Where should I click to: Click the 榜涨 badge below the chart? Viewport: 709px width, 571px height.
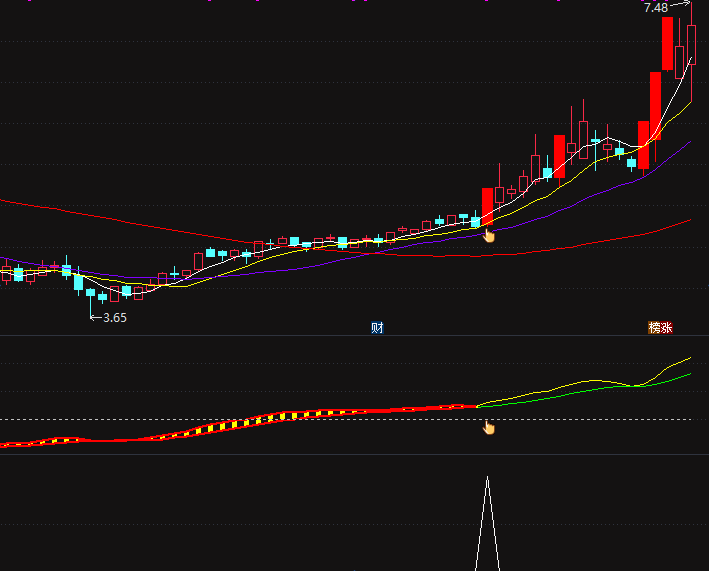(660, 328)
